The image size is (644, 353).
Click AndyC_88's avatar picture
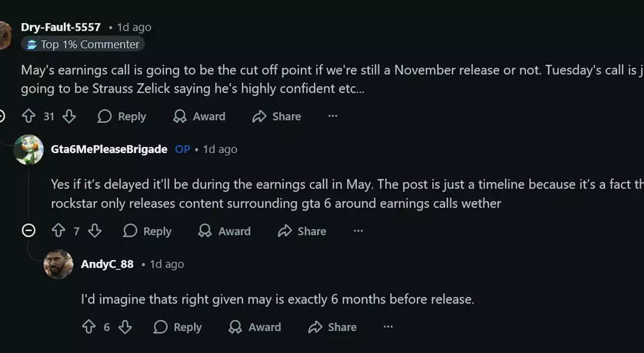pyautogui.click(x=58, y=264)
